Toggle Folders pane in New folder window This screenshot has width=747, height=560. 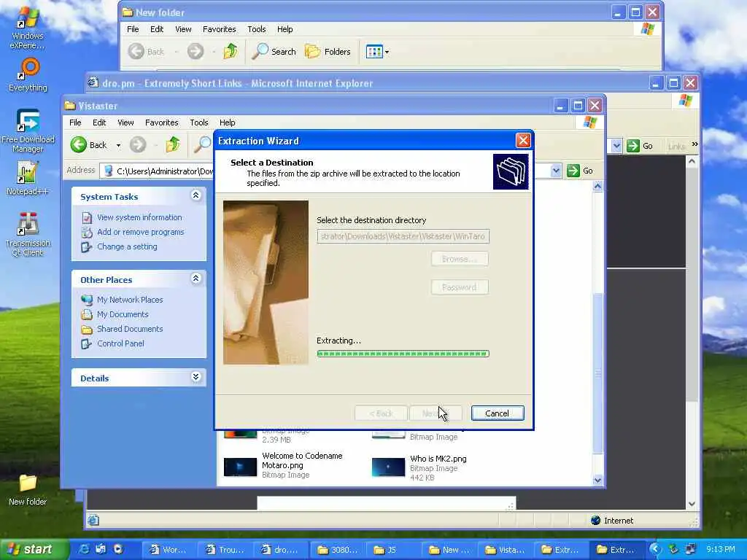tap(328, 52)
